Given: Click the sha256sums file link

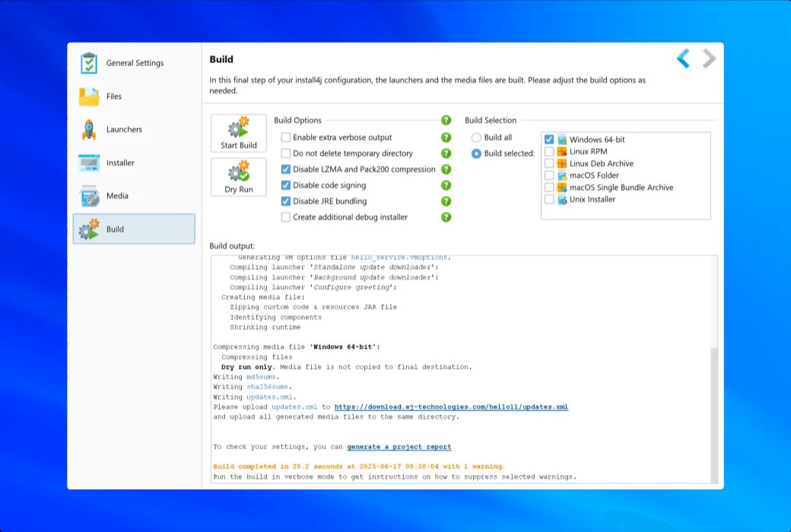Looking at the screenshot, I should (x=268, y=387).
